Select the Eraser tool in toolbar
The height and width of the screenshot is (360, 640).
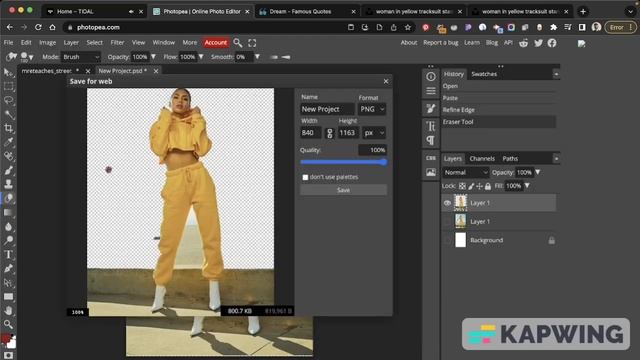pyautogui.click(x=8, y=198)
